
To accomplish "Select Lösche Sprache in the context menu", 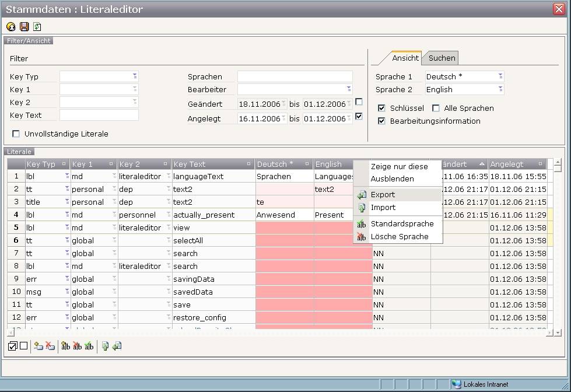I will click(399, 237).
